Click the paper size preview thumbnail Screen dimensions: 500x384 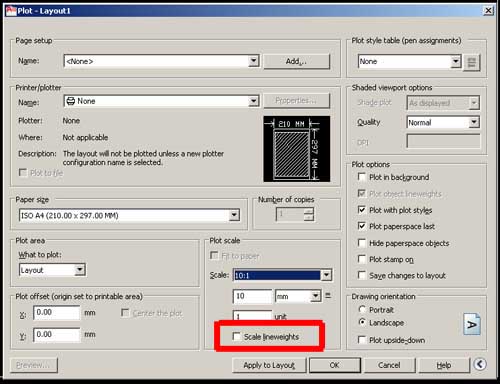pyautogui.click(x=297, y=149)
